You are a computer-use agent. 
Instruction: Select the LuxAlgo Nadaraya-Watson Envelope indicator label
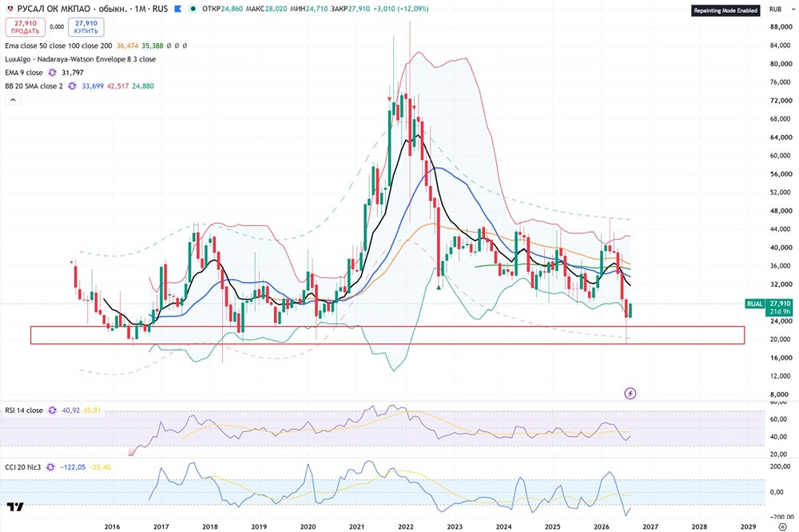[x=81, y=59]
